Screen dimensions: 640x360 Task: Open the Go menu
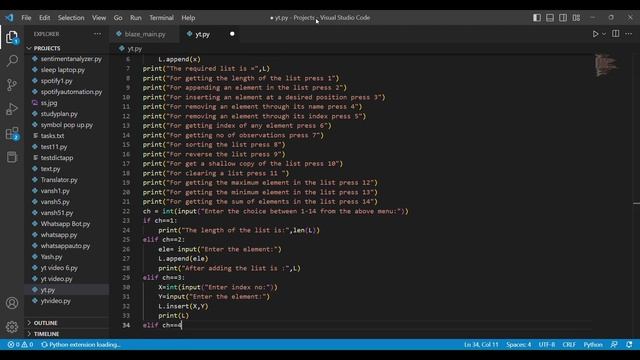tap(118, 18)
